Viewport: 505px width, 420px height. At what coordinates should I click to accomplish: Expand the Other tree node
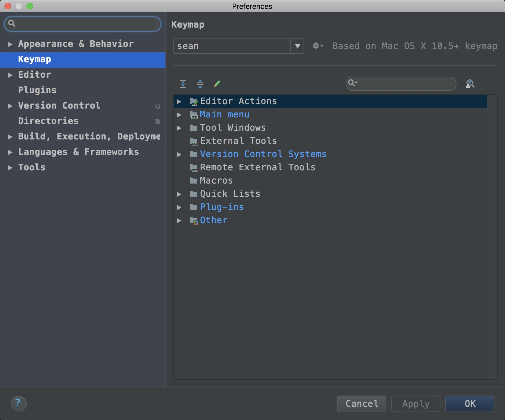coord(179,221)
